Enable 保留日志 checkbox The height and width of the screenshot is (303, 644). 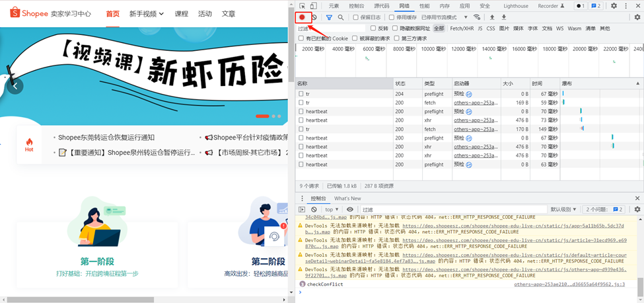(355, 17)
